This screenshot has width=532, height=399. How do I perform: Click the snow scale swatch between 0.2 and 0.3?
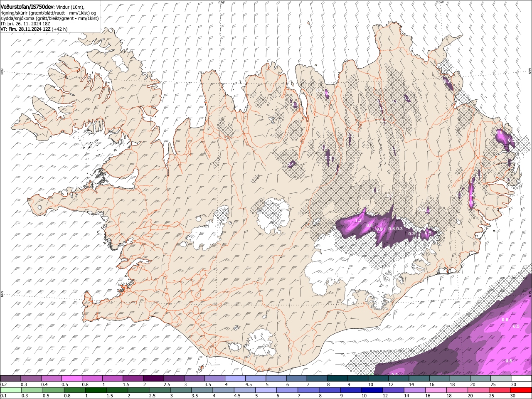click(x=10, y=378)
